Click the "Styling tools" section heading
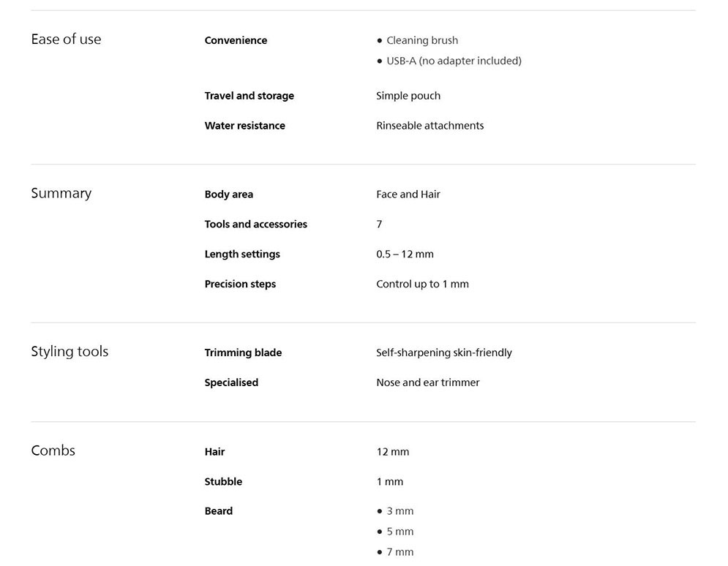 [x=70, y=352]
